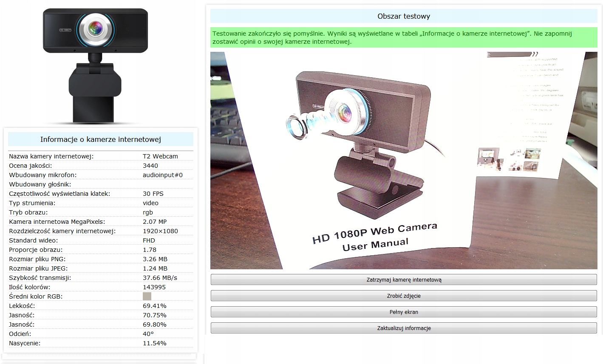The width and height of the screenshot is (603, 364).
Task: Click the 'Zrobić zdjęcie' button
Action: 404,296
